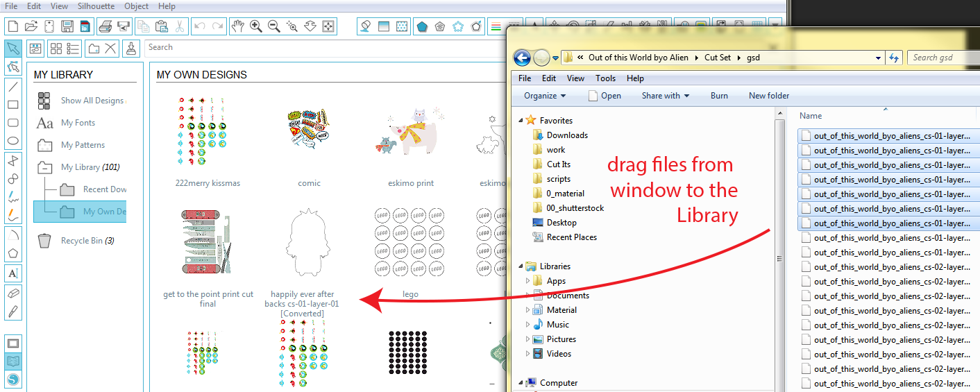Expand the Pictures library tree node
980x392 pixels.
tap(527, 339)
